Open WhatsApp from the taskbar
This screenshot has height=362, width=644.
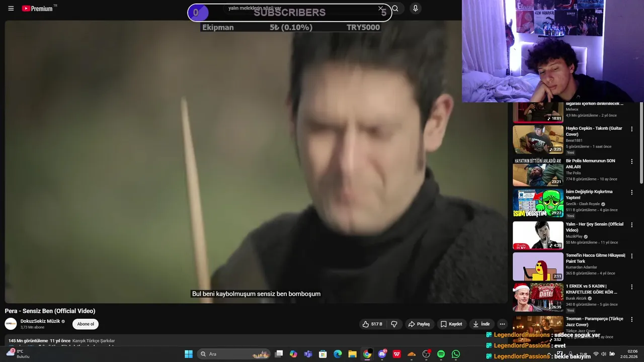(456, 354)
